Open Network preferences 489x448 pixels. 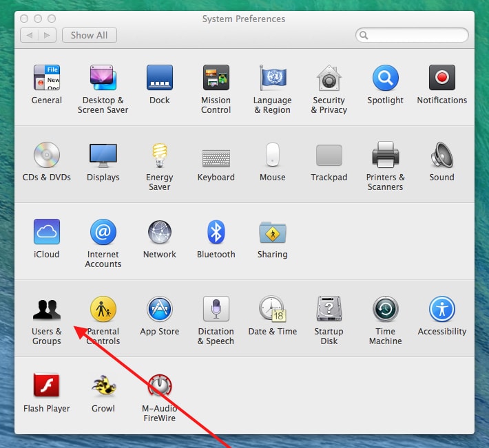[x=160, y=231]
